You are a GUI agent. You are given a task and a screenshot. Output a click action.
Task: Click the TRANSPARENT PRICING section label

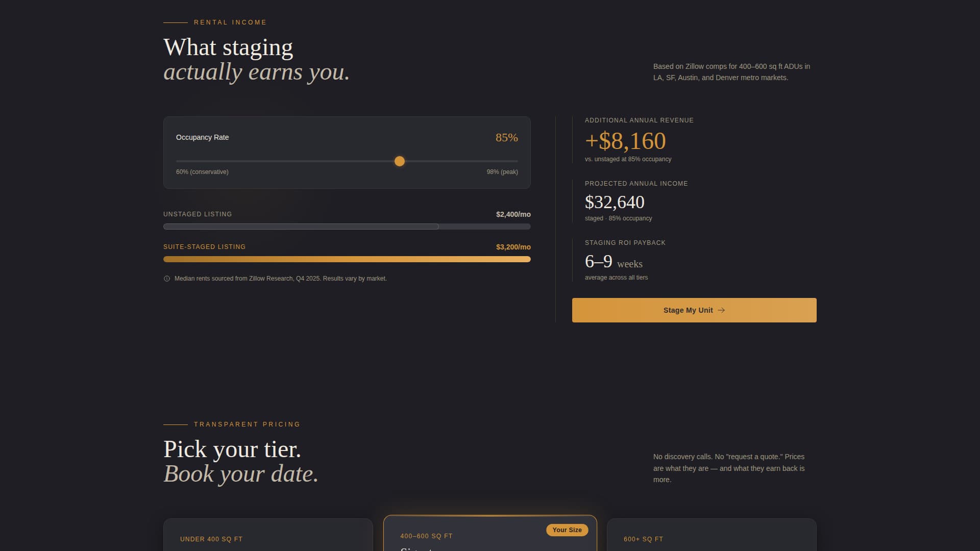click(x=247, y=424)
